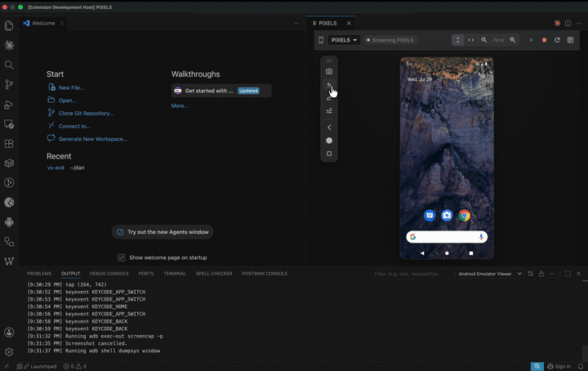The width and height of the screenshot is (588, 371).
Task: Open the Android robot icon in activity bar
Action: (9, 222)
